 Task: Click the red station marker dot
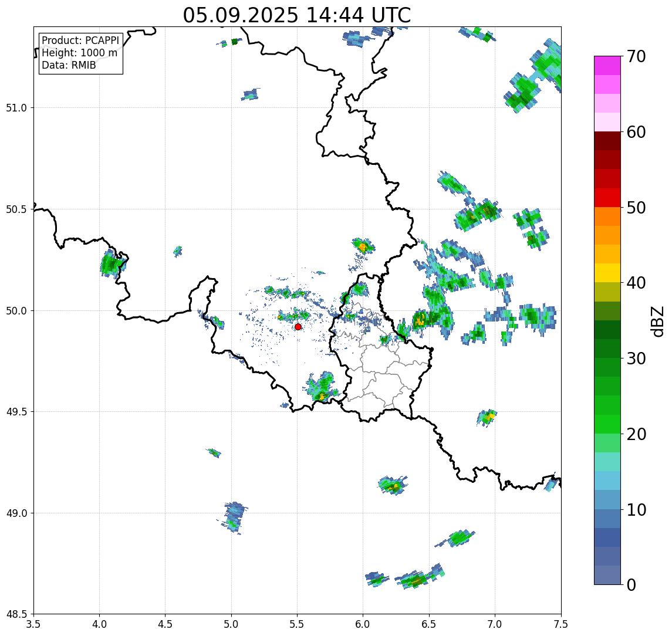tap(298, 327)
